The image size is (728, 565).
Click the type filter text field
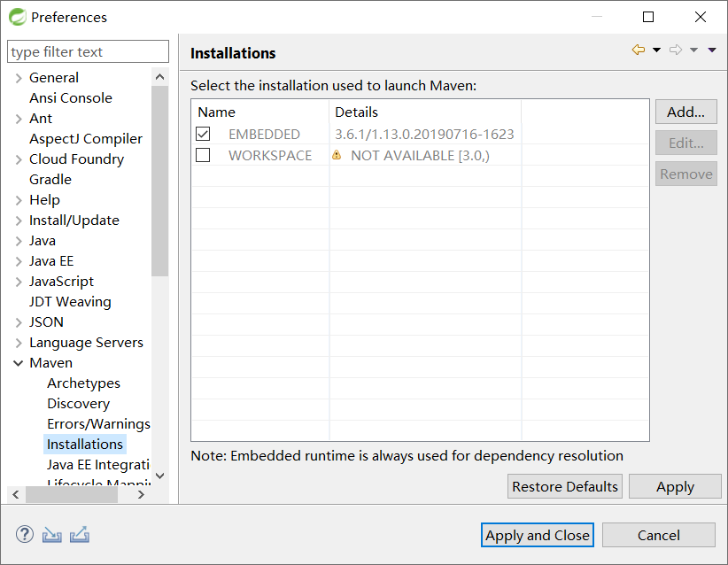pyautogui.click(x=88, y=51)
